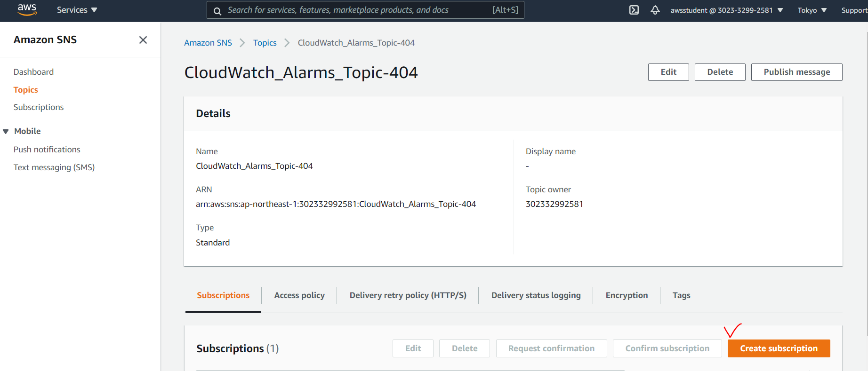The image size is (868, 371).
Task: Open the awsstudent account dropdown
Action: pyautogui.click(x=727, y=10)
